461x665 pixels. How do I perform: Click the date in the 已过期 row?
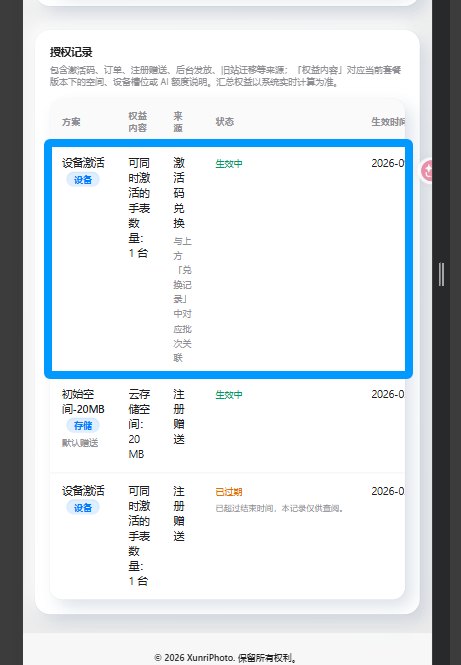388,491
